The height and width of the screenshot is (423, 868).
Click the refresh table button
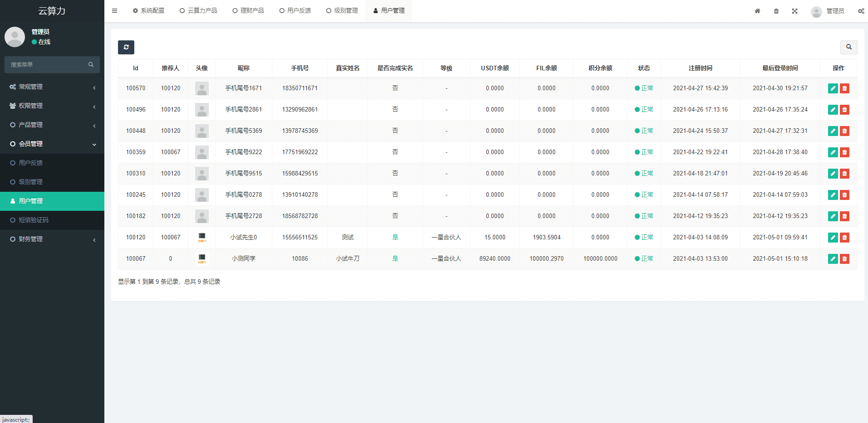pos(126,47)
